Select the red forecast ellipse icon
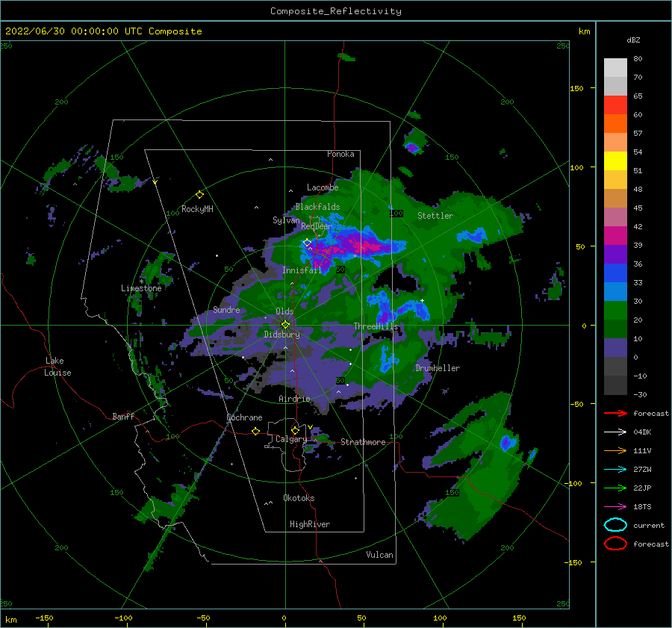672x628 pixels. coord(615,544)
